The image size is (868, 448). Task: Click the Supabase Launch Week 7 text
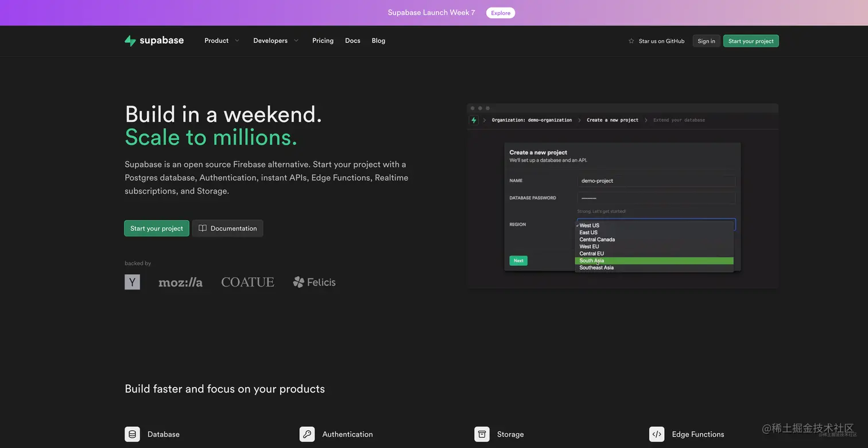coord(431,13)
